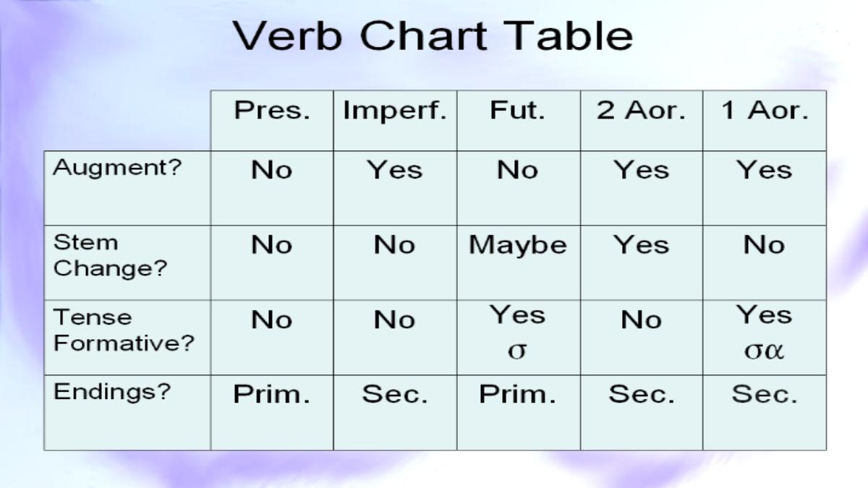This screenshot has height=488, width=868.
Task: Select the Sec. cell under 1 Aor.
Action: click(765, 413)
